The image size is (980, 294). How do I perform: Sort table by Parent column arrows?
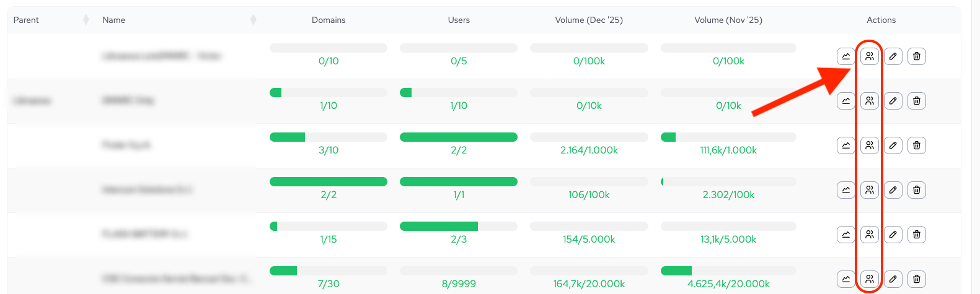pos(86,20)
